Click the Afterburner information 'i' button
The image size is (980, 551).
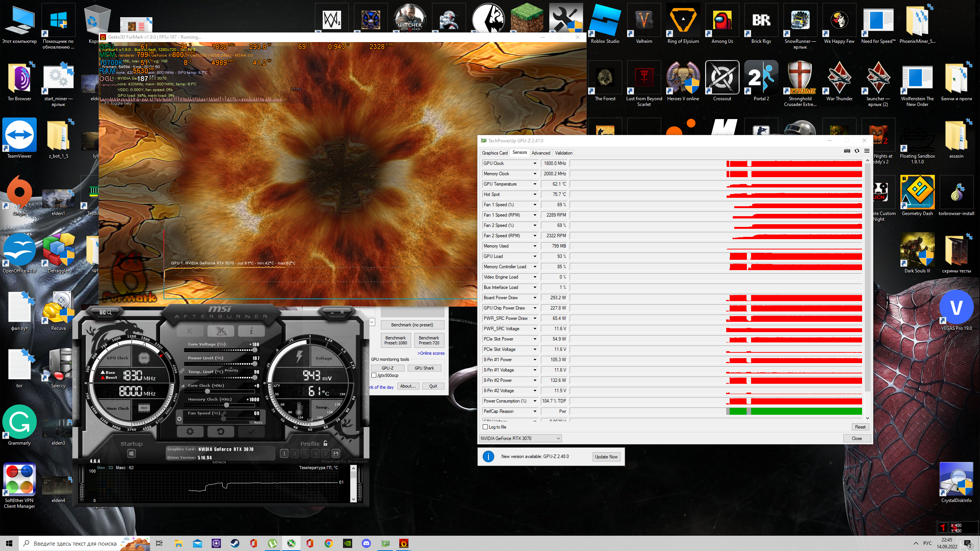[x=251, y=331]
